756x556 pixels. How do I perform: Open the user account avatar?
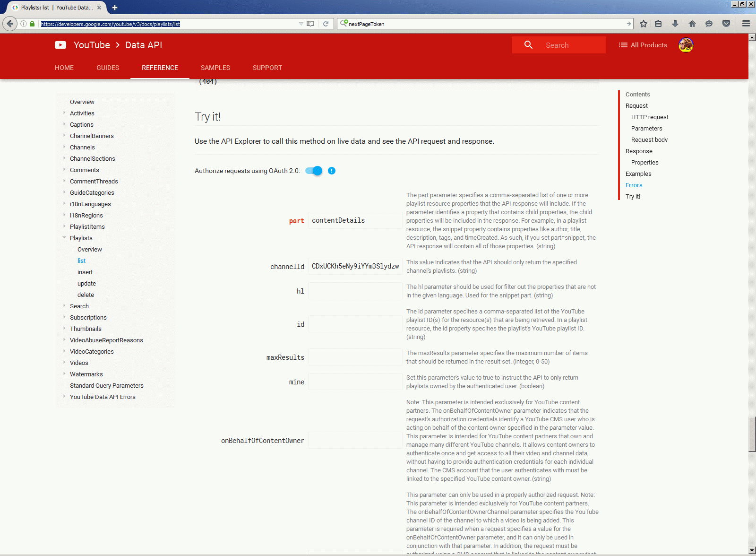pyautogui.click(x=686, y=45)
